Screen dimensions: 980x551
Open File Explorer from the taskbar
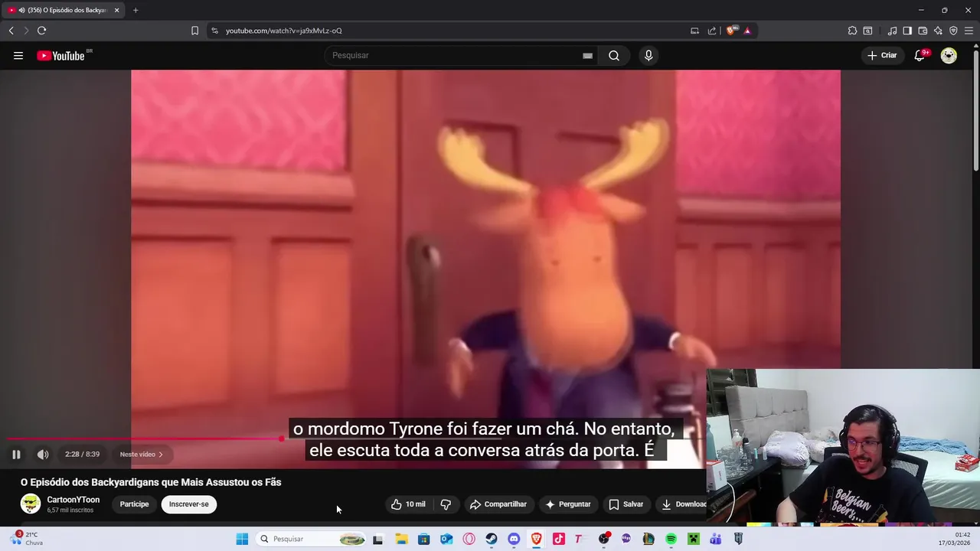(x=401, y=539)
